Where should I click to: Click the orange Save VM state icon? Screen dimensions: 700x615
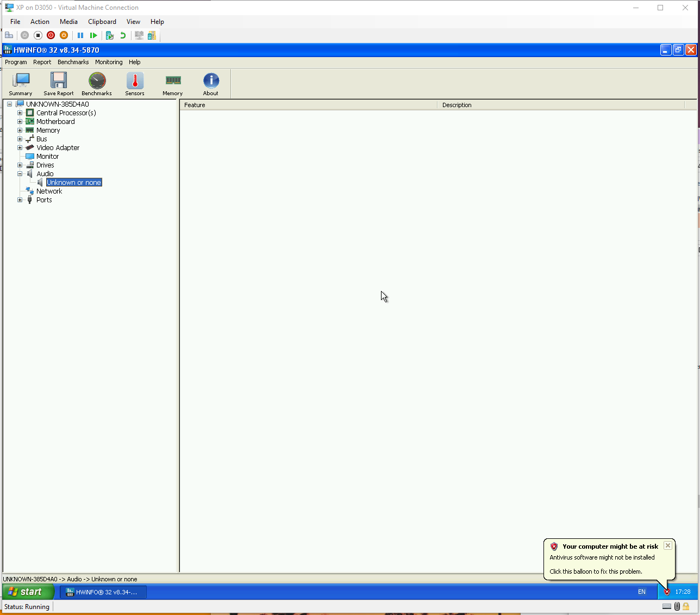(x=64, y=35)
